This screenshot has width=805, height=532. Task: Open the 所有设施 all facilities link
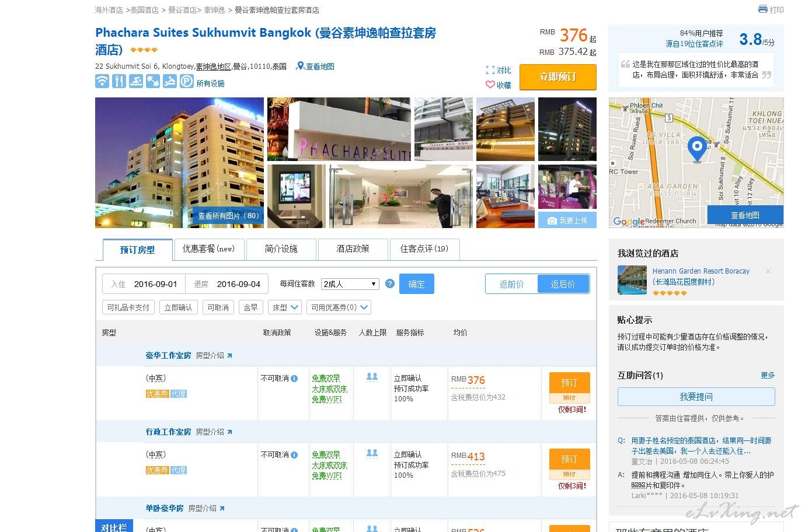coord(210,83)
